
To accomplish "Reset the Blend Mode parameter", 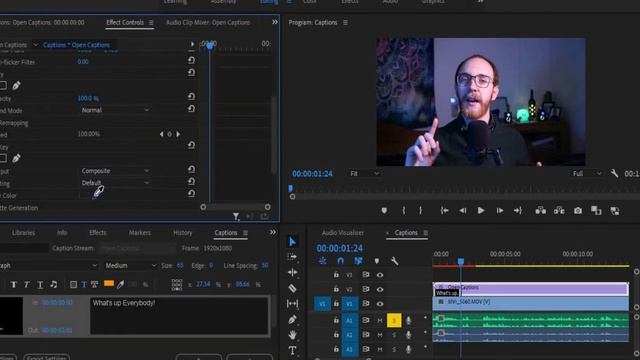I will pyautogui.click(x=191, y=109).
